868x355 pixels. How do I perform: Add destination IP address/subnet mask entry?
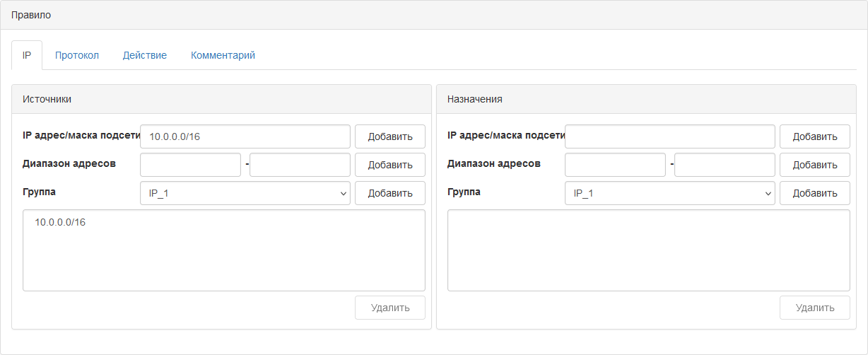[x=815, y=136]
